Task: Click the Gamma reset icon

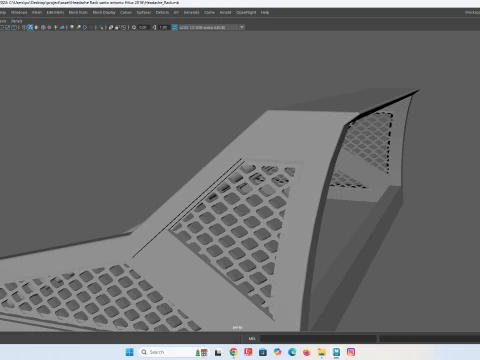Action: [x=154, y=27]
